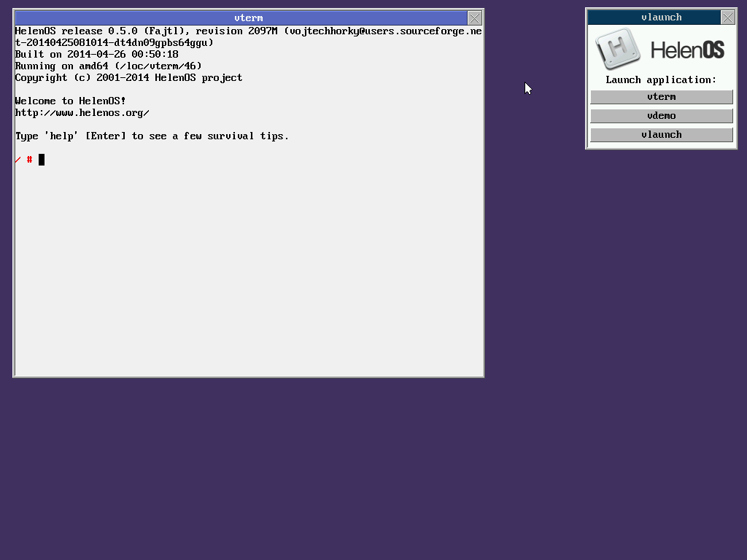Click the vlaunch button in launcher
This screenshot has width=747, height=560.
pos(661,135)
